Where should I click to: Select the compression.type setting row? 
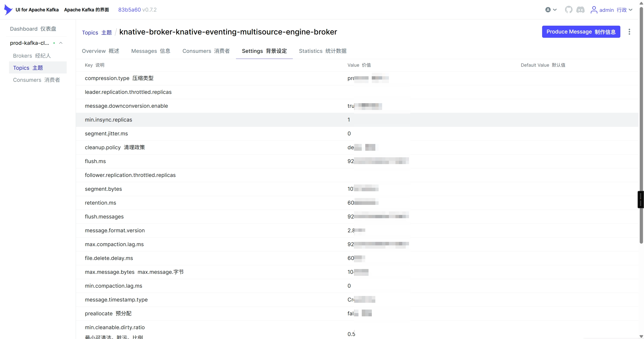[357, 78]
